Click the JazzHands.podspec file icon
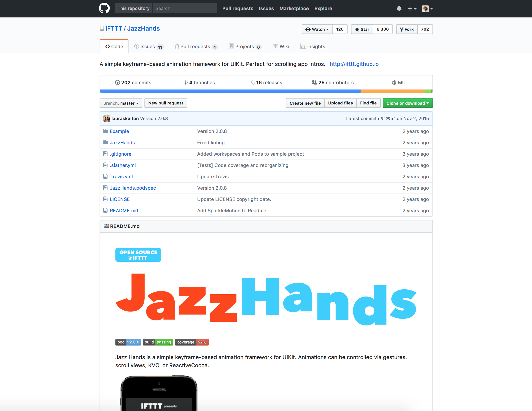532x411 pixels. 105,188
